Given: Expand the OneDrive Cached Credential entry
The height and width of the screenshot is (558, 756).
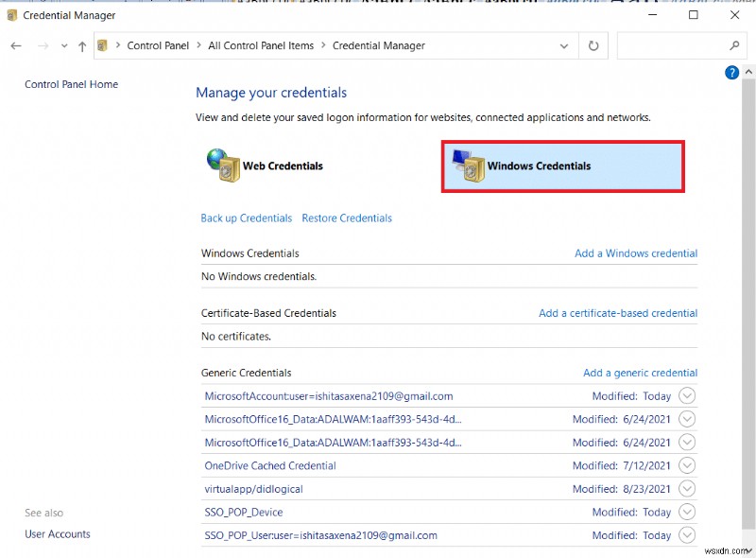Looking at the screenshot, I should pyautogui.click(x=687, y=465).
